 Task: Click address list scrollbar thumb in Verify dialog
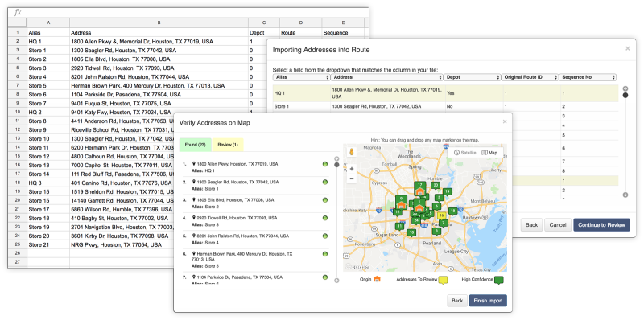click(336, 165)
